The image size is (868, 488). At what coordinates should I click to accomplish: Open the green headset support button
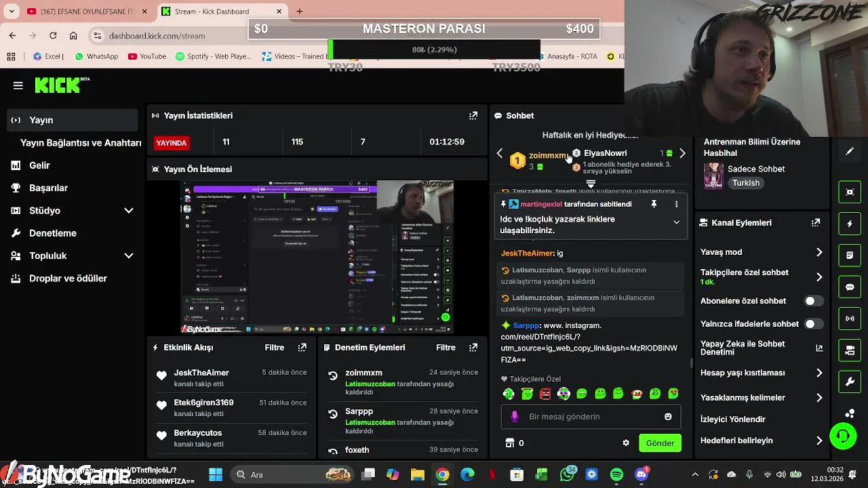(x=843, y=436)
